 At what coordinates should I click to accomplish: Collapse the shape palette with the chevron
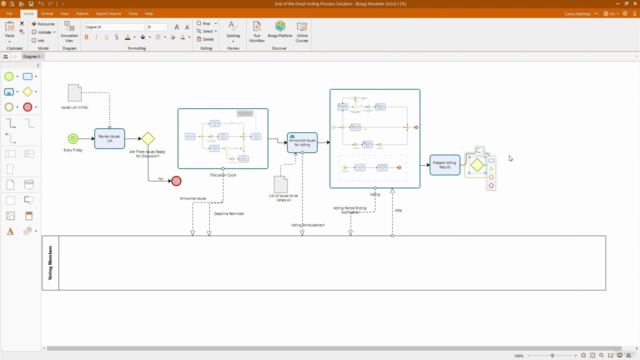point(38,65)
